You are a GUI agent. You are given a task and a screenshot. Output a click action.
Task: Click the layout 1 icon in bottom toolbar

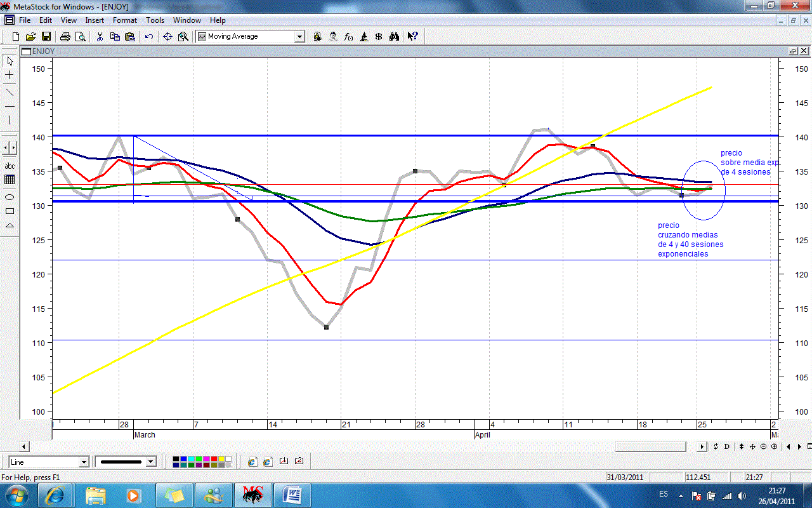point(284,462)
